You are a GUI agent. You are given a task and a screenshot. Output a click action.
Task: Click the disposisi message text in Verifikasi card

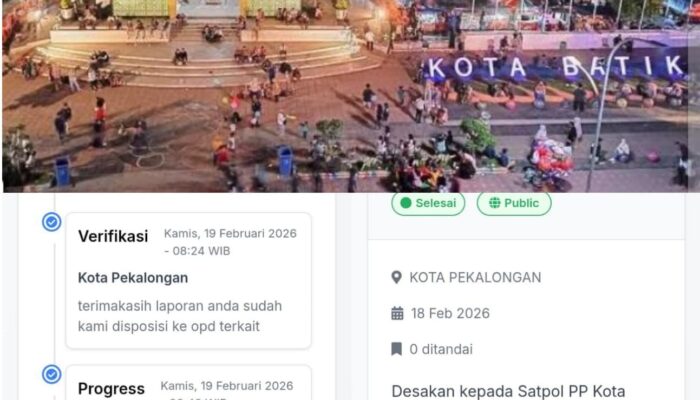click(180, 316)
